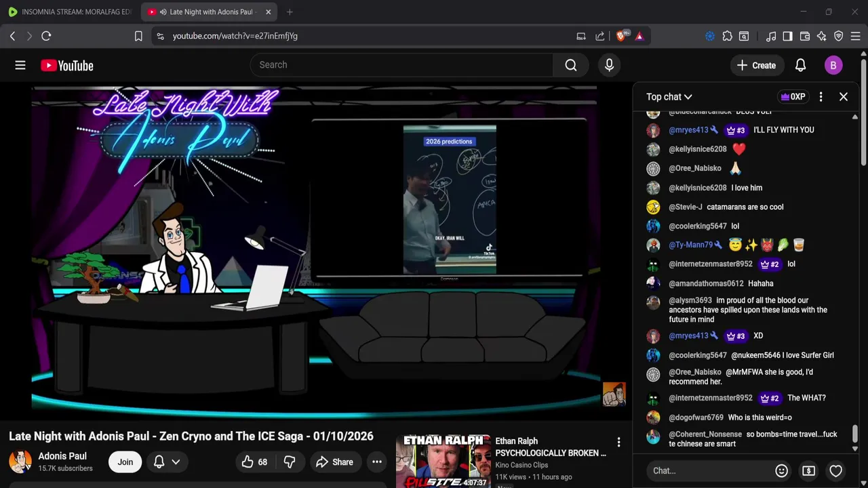
Task: Open the page search extension icon
Action: (744, 36)
